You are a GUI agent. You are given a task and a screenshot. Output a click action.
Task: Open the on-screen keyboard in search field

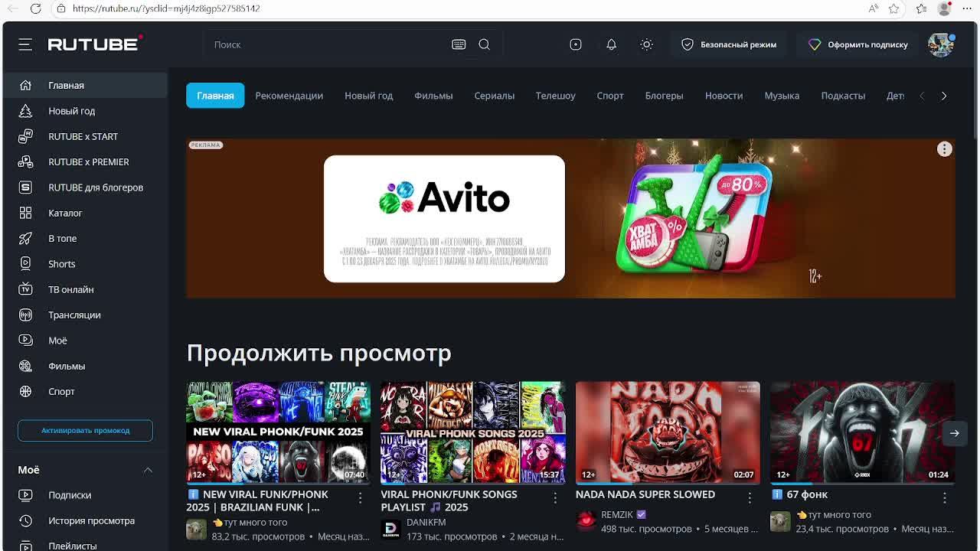pyautogui.click(x=459, y=44)
